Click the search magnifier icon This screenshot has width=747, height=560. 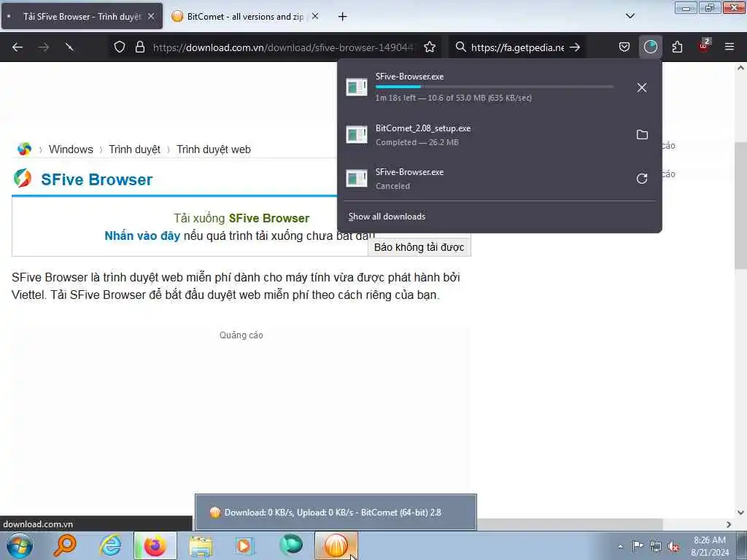[x=460, y=47]
